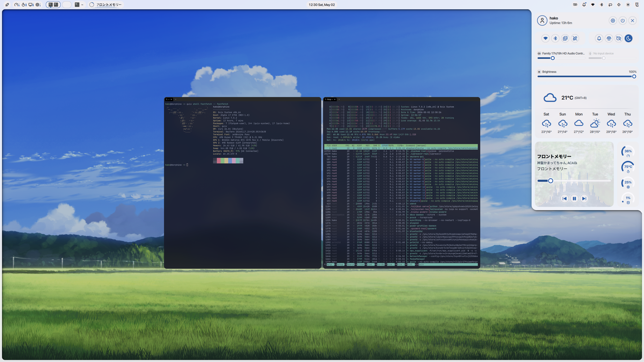Image resolution: width=644 pixels, height=362 pixels.
Task: Click the speaker volume icon in top bar
Action: point(619,5)
